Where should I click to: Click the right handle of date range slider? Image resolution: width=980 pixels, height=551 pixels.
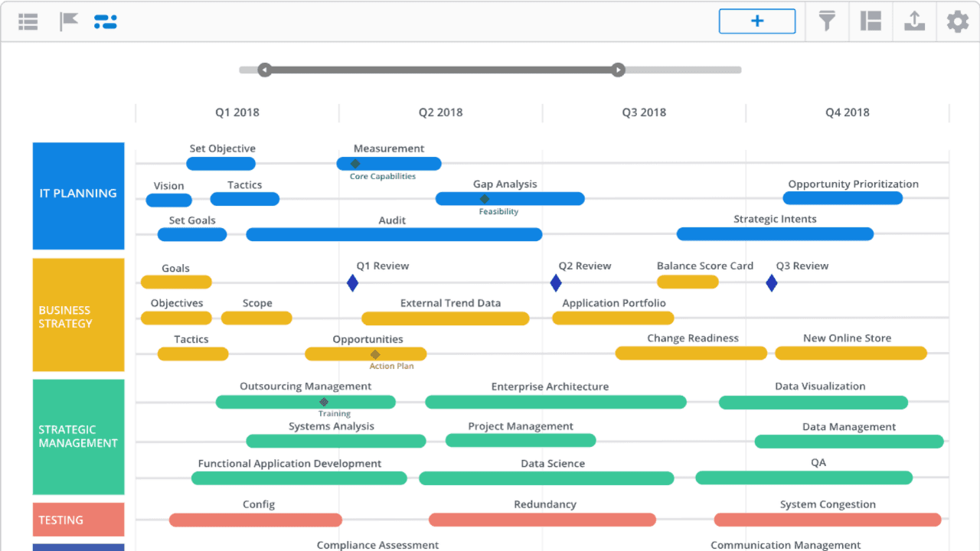click(x=618, y=70)
